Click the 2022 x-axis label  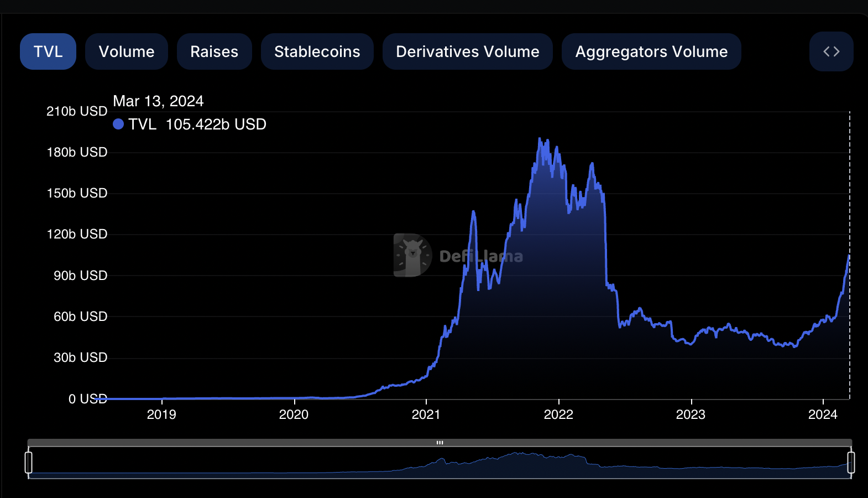pyautogui.click(x=558, y=414)
